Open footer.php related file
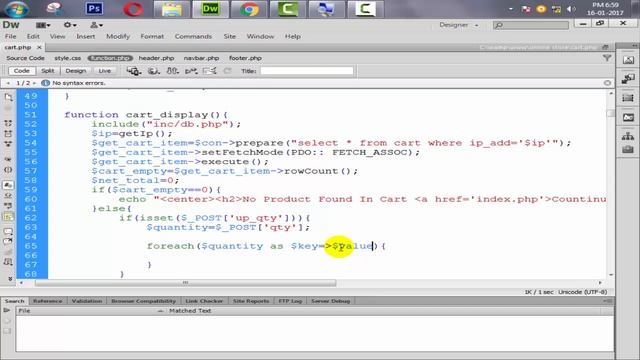The image size is (640, 360). point(245,58)
